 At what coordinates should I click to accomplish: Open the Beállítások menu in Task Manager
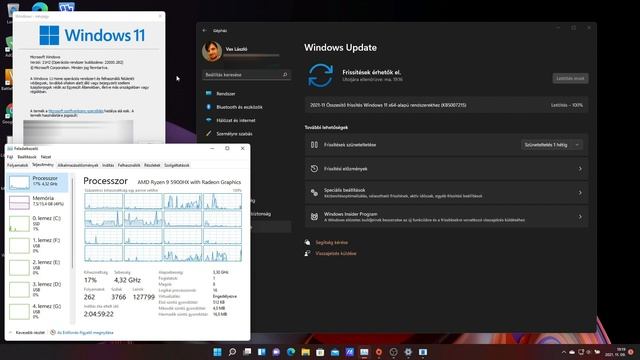[x=27, y=157]
